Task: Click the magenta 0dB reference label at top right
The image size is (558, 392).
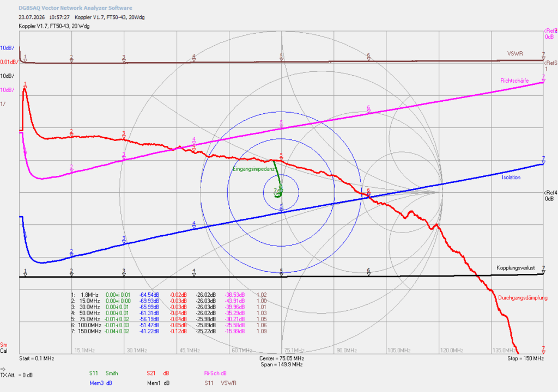Action: (549, 37)
